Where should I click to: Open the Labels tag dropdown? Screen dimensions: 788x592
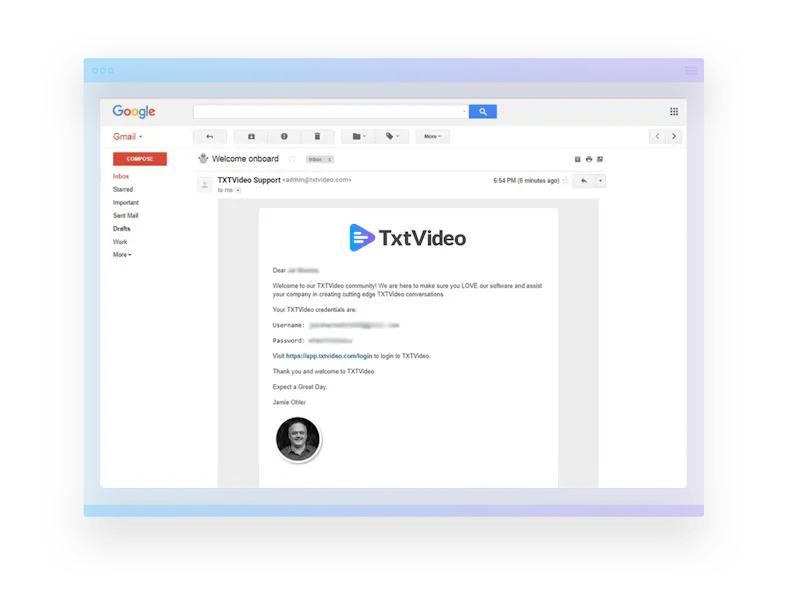(392, 137)
